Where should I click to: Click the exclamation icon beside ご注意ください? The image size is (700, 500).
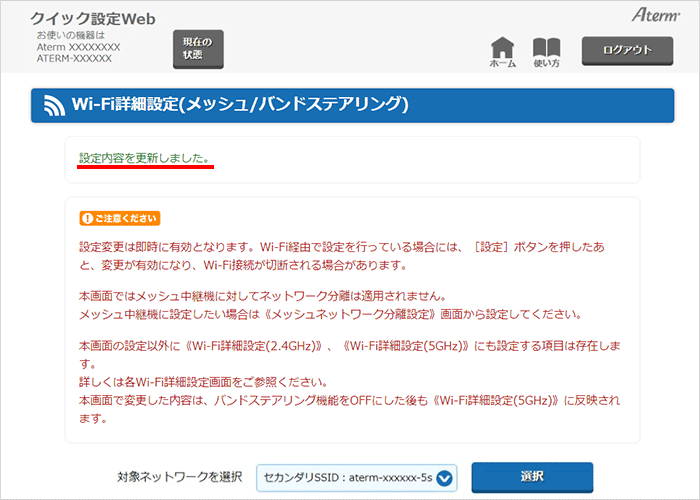88,218
